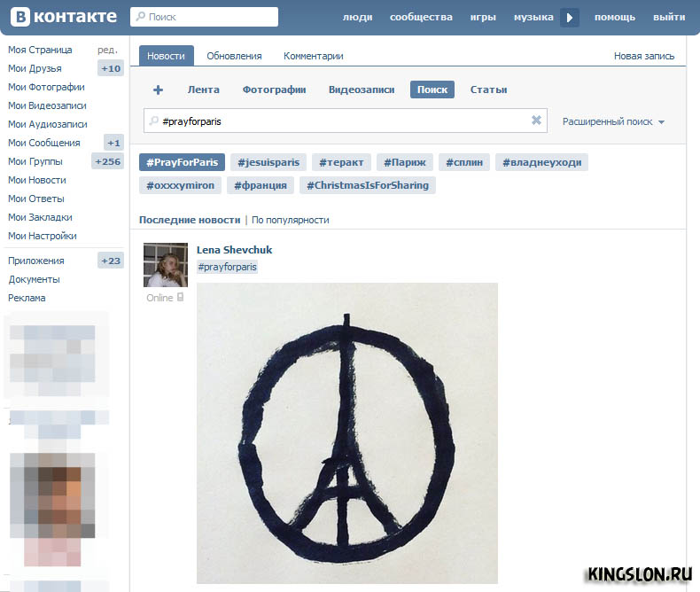Open игры in header menu
Screen dimensions: 700x592
(483, 17)
